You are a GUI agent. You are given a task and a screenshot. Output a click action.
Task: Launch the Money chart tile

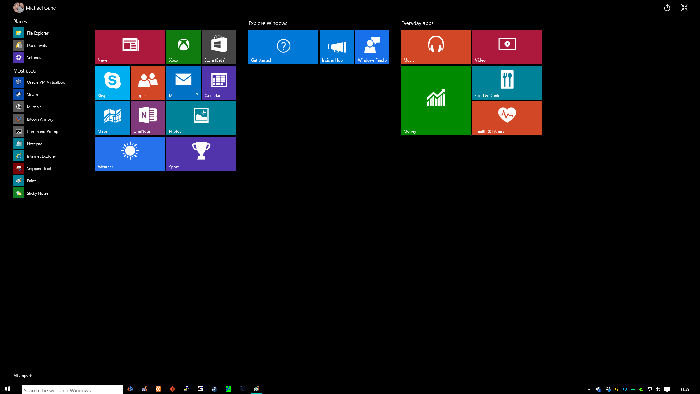(436, 100)
